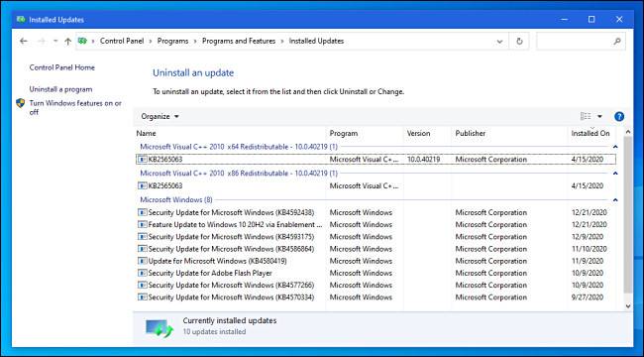The height and width of the screenshot is (357, 644).
Task: Click icon of KB4577266 update
Action: pyautogui.click(x=142, y=285)
